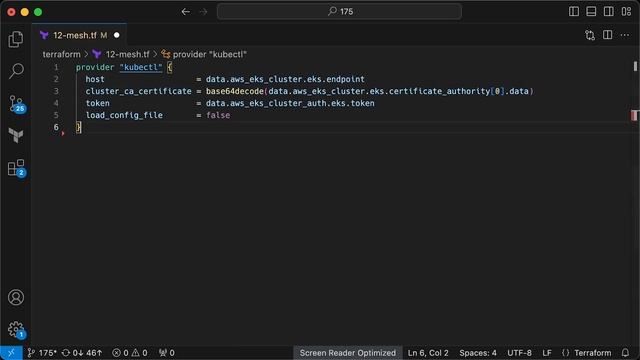Click line number 1 in the gutter
Viewport: 640px width, 360px height.
click(x=56, y=67)
